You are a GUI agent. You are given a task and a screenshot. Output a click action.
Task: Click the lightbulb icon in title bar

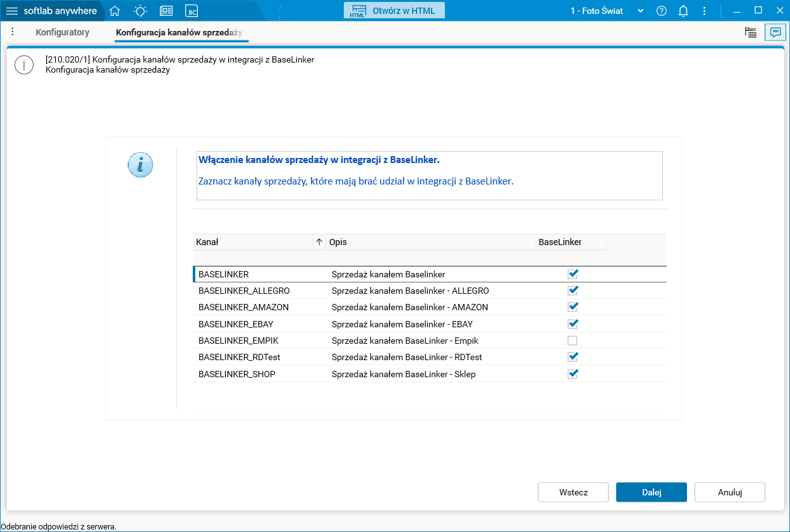point(140,11)
